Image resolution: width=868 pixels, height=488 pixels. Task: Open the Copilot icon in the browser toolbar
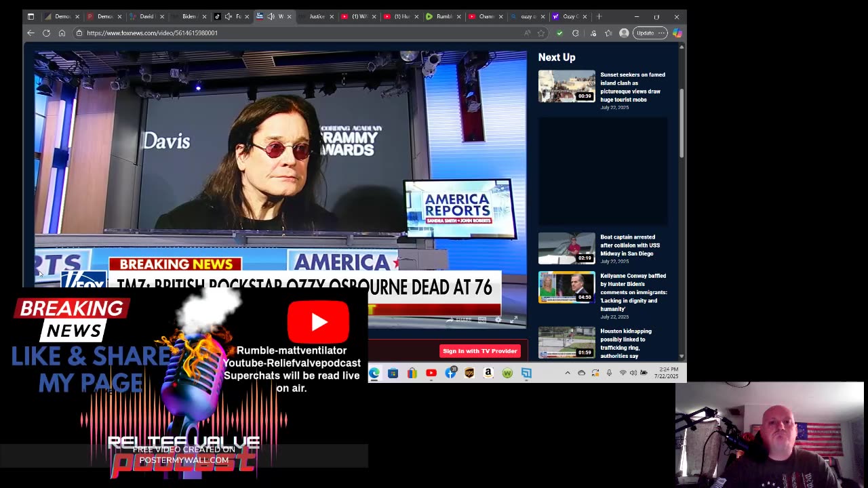point(677,33)
